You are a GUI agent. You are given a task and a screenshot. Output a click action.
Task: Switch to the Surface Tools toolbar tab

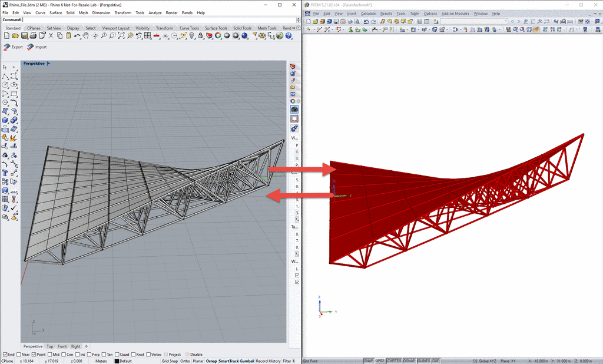pyautogui.click(x=217, y=28)
